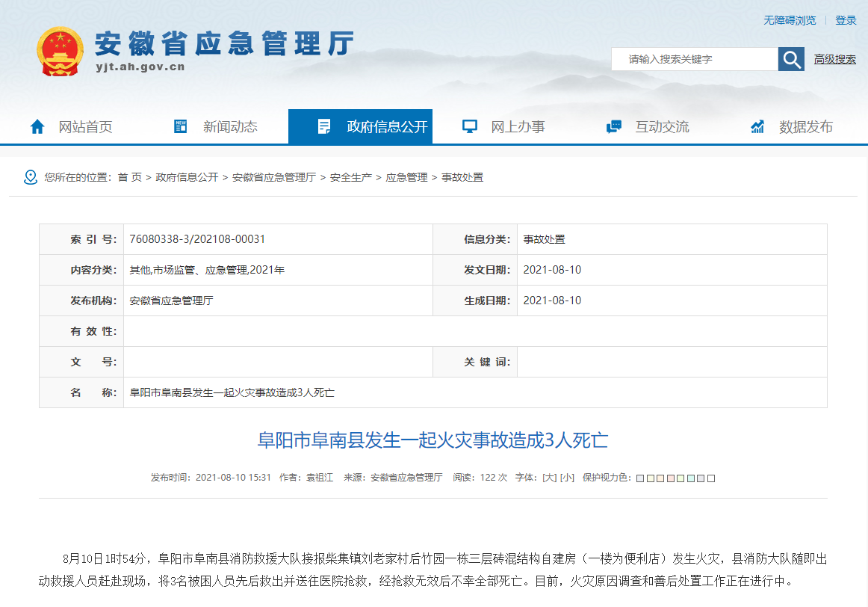868x607 pixels.
Task: Open the 互动交流 menu item
Action: tap(662, 127)
